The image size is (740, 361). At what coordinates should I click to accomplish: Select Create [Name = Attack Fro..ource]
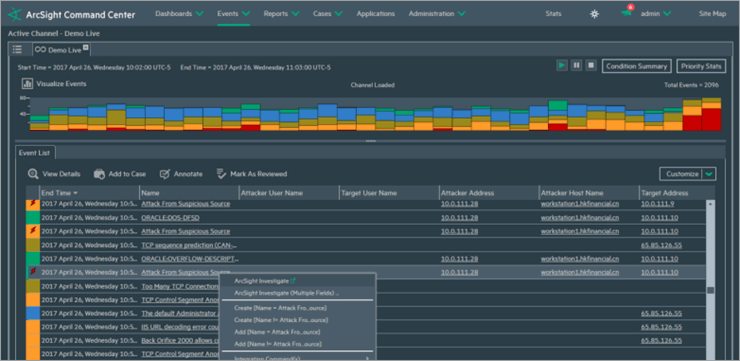pyautogui.click(x=280, y=308)
